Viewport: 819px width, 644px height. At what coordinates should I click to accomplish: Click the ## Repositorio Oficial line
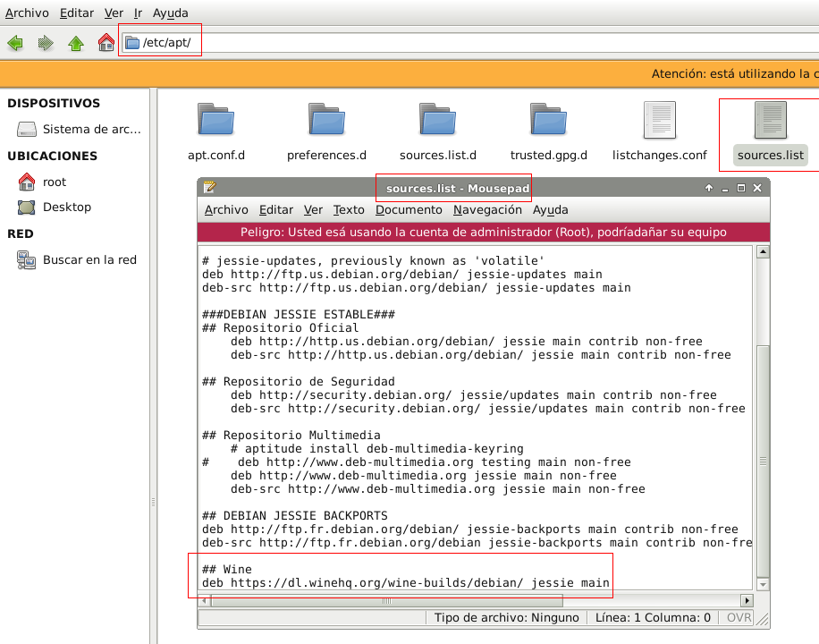281,327
